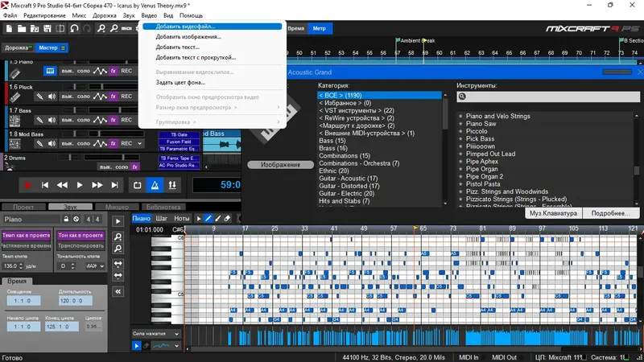Adjust the clip key D stepper
The width and height of the screenshot is (644, 362).
[x=72, y=266]
